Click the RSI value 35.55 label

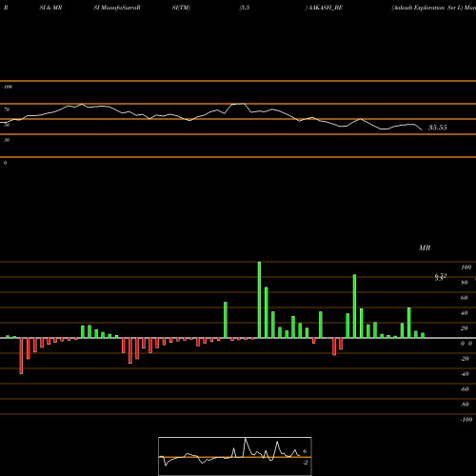point(438,128)
